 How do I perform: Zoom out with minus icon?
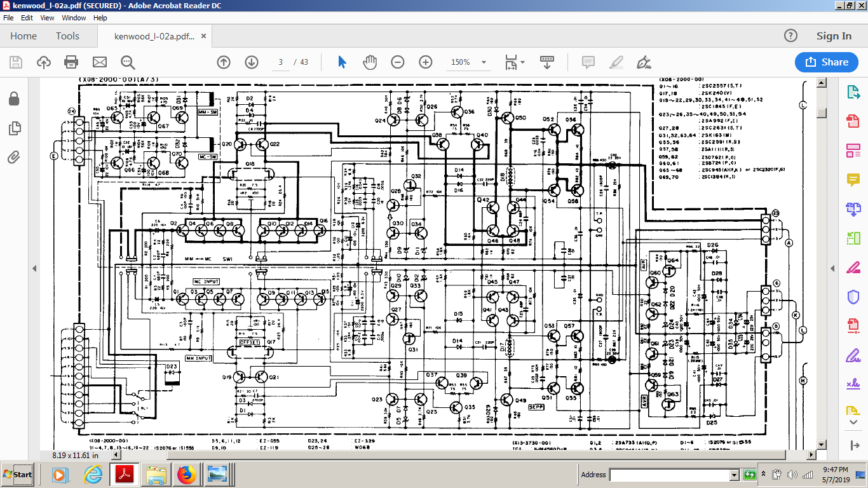pos(398,62)
